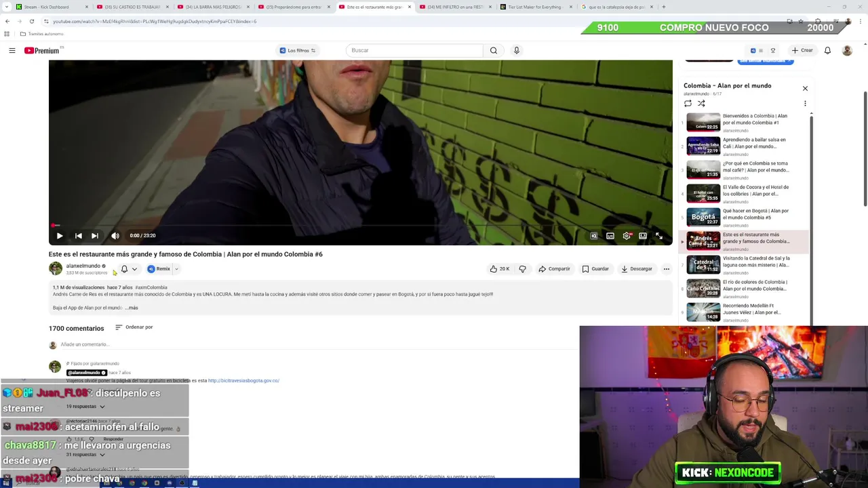The height and width of the screenshot is (488, 868).
Task: Save the video with Guardar
Action: pyautogui.click(x=595, y=269)
